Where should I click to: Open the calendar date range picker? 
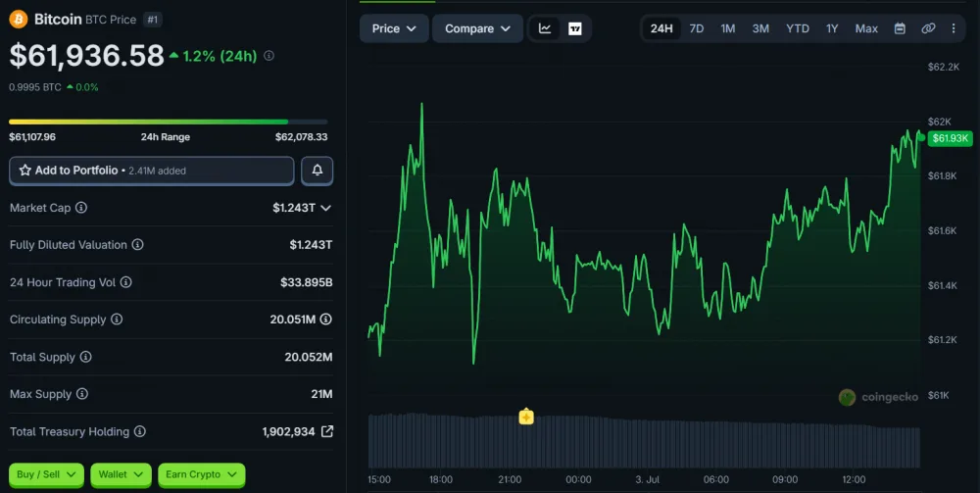[900, 28]
